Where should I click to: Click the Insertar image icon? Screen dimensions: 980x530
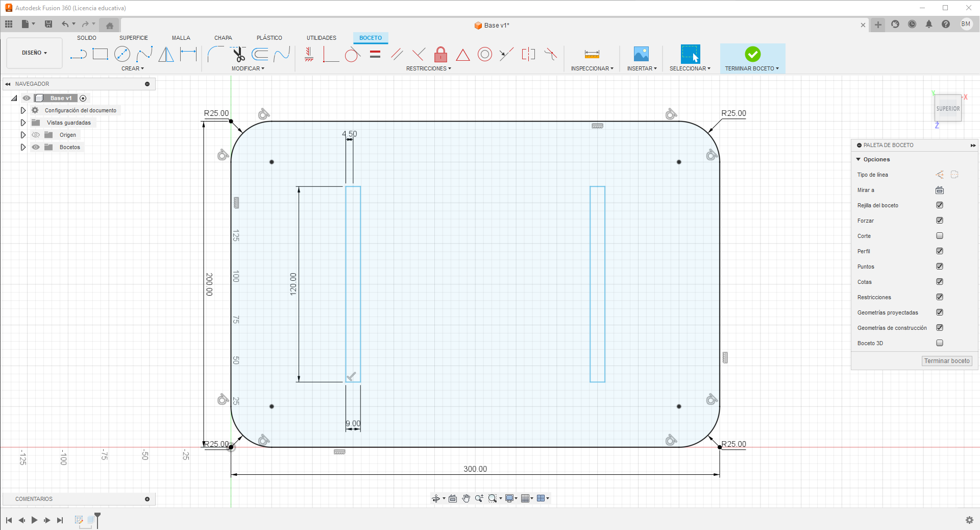(641, 54)
